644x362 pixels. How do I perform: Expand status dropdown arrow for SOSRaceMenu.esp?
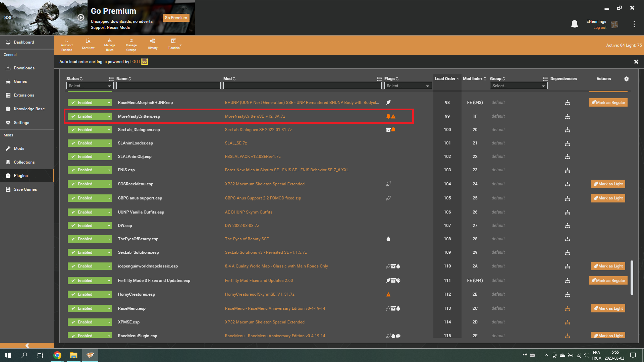click(x=109, y=184)
